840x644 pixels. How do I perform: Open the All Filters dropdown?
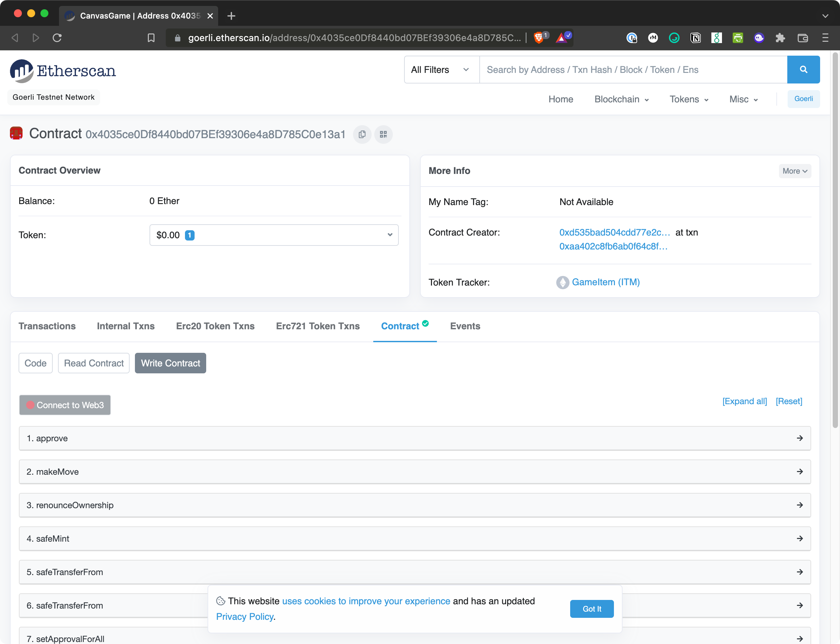[441, 70]
